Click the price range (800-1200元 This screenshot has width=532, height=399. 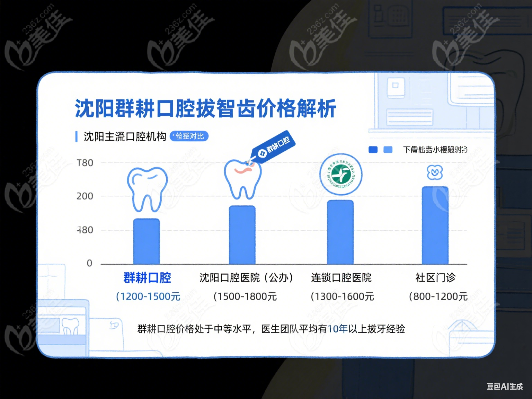pyautogui.click(x=438, y=296)
